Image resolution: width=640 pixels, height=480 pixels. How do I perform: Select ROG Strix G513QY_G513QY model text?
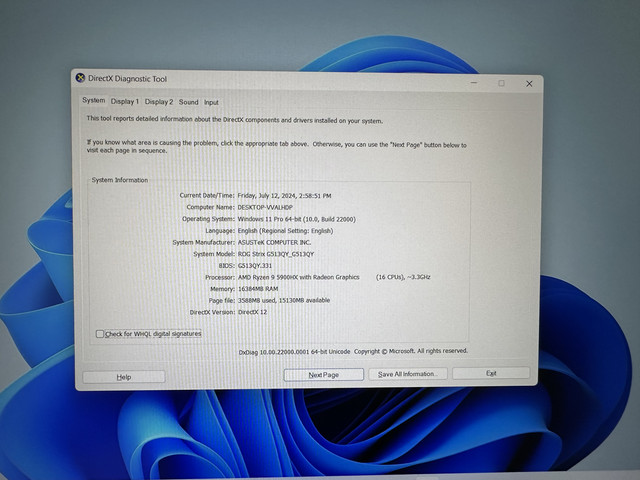click(276, 254)
